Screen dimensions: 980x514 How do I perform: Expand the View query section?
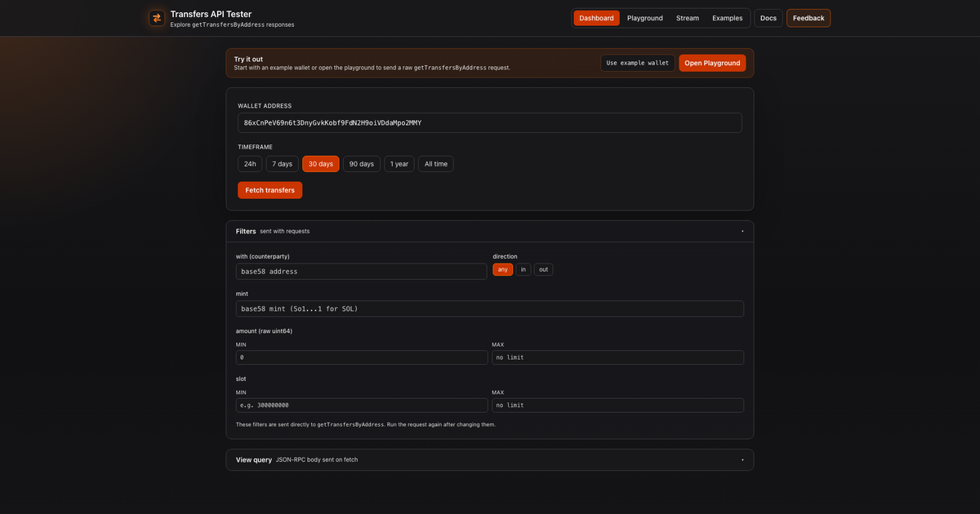click(490, 459)
